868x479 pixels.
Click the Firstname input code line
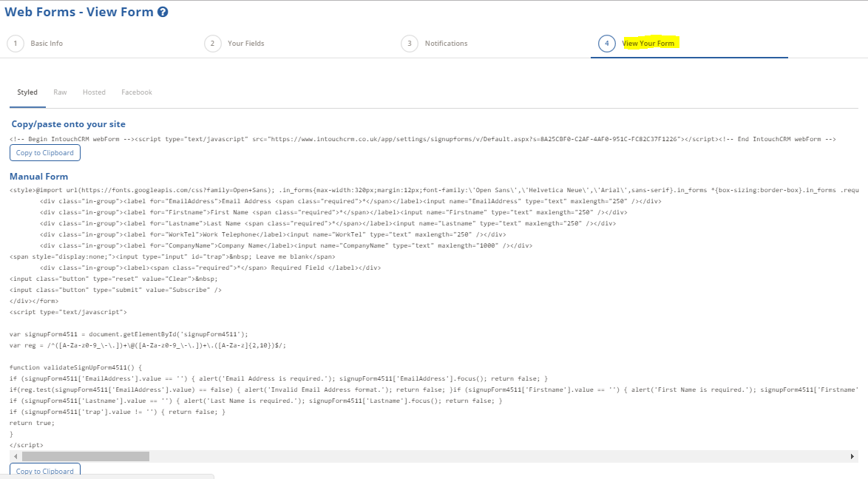pyautogui.click(x=333, y=212)
